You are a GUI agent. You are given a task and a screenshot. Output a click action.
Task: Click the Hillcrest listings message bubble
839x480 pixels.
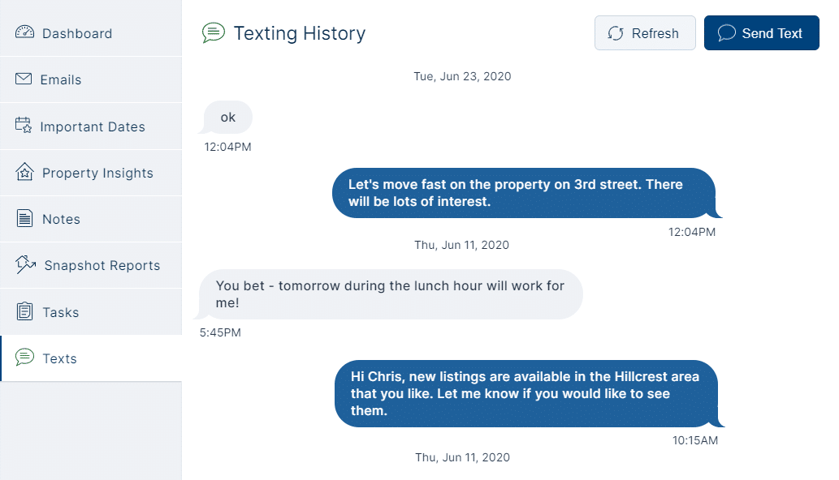[529, 393]
